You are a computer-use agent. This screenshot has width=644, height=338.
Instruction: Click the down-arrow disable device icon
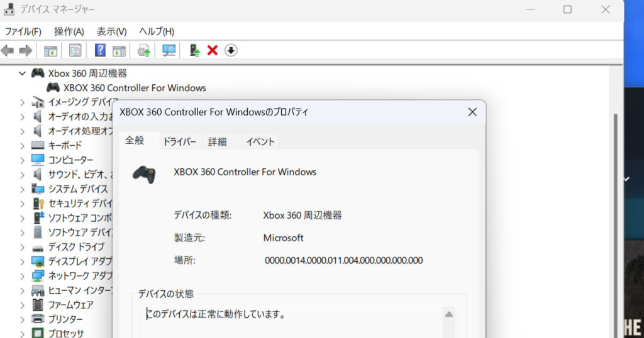(x=231, y=50)
